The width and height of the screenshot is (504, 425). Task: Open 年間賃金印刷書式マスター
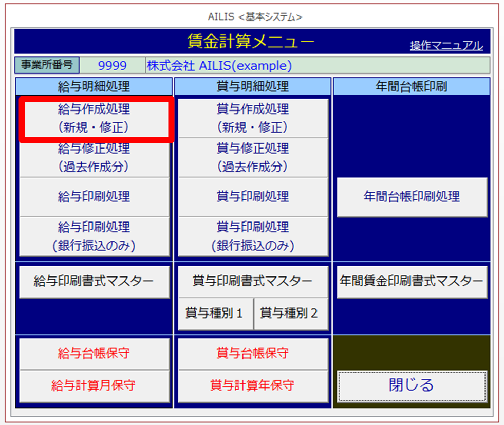[412, 282]
